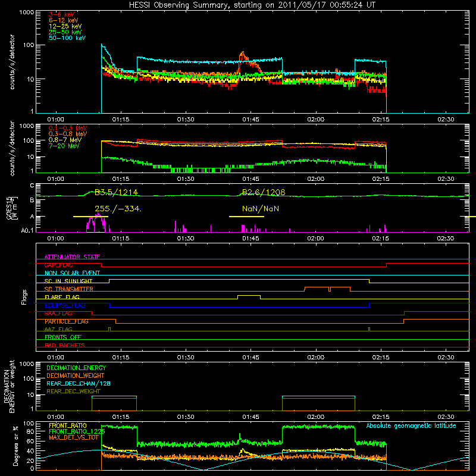The image size is (476, 476).
Task: Click the yellow FRONT_RATIO legend label
Action: coord(68,425)
